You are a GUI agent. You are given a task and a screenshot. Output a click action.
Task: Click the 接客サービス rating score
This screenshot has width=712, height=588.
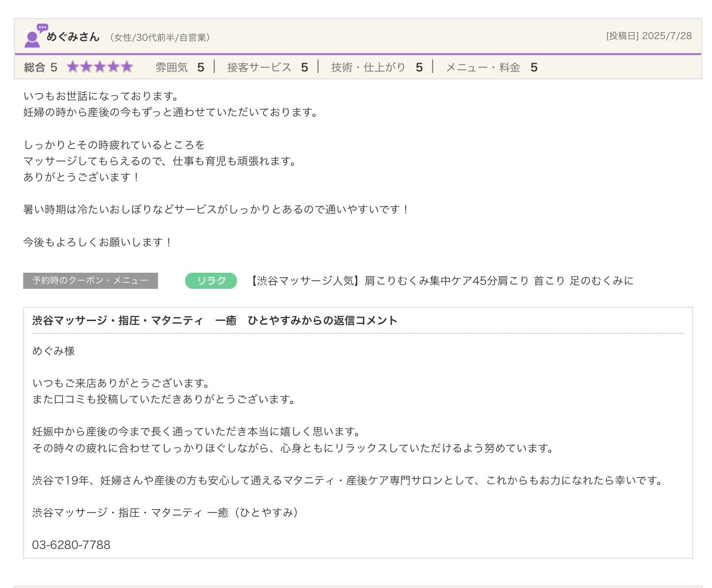(304, 67)
